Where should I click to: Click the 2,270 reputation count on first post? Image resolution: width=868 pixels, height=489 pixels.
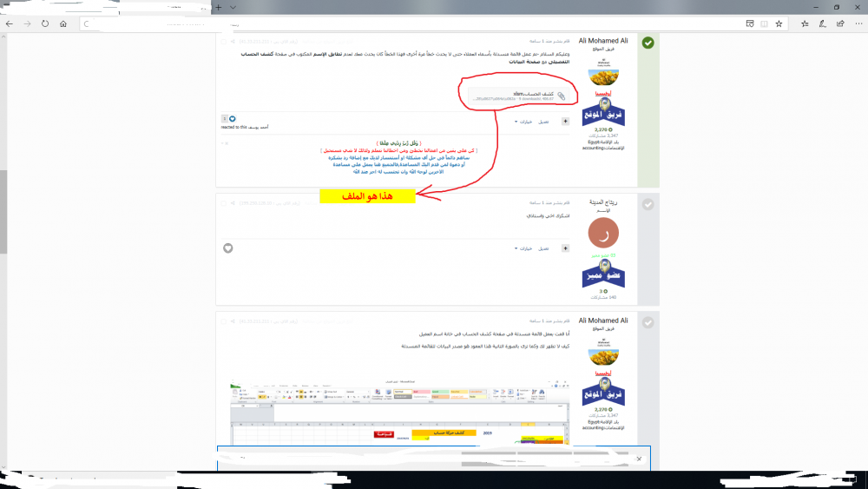click(x=603, y=129)
